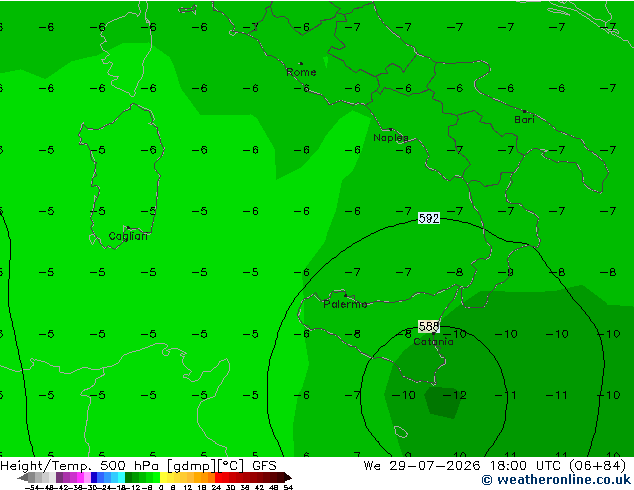Screen dimensions: 634x490
Task: Click the Palermo city label
Action: point(345,304)
